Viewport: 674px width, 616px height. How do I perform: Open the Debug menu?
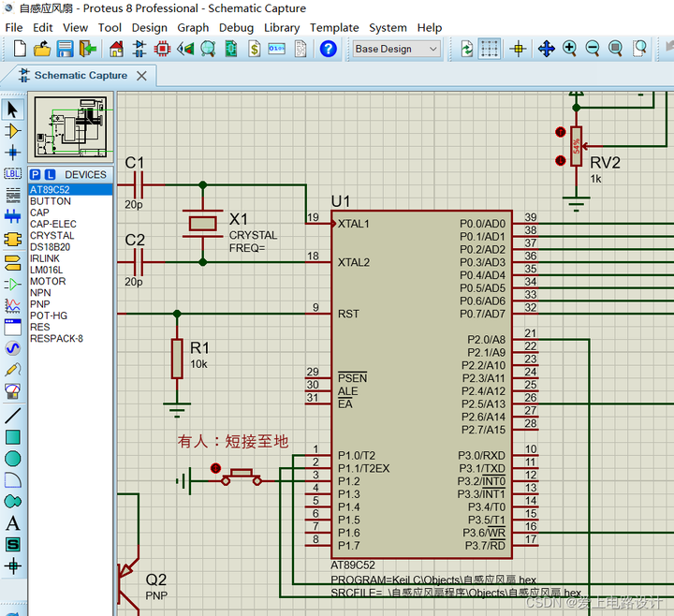[236, 27]
